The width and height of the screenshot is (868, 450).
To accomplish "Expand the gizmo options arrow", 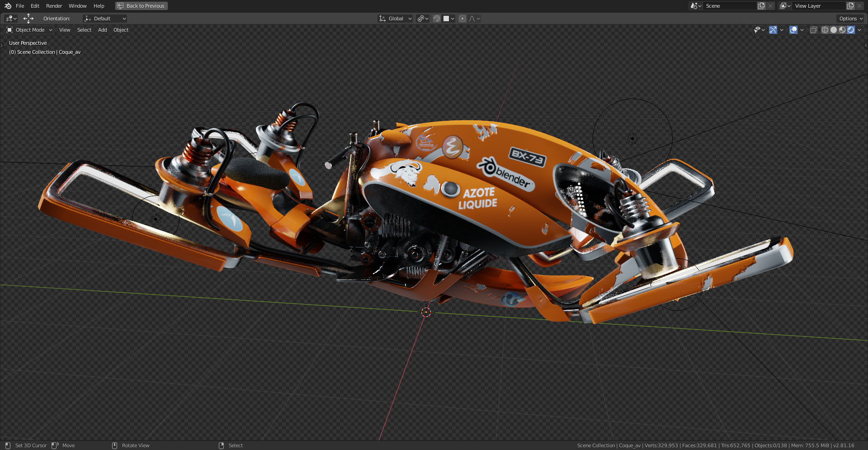I will coord(782,30).
